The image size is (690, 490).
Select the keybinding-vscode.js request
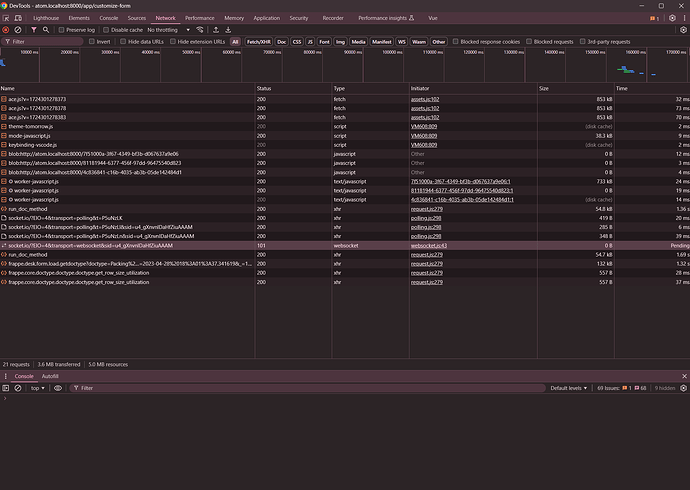coord(345,145)
